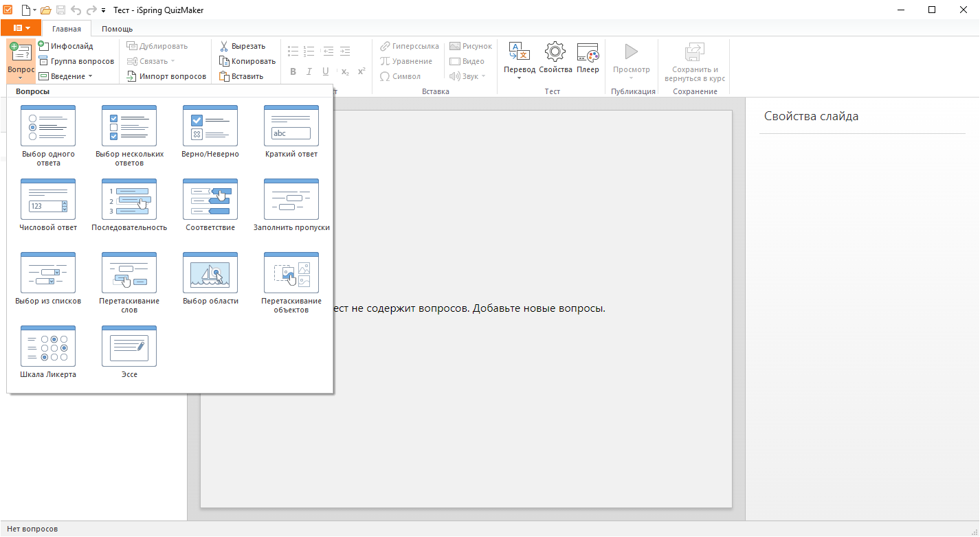Image resolution: width=980 pixels, height=537 pixels.
Task: Select the Hotspot (Выбор области) question type
Action: [210, 273]
